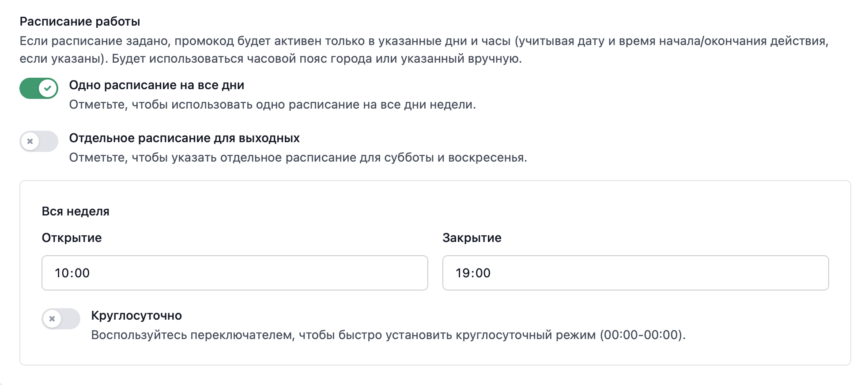Click the cross knob icon of "Круглосуточно" switch

coord(52,319)
